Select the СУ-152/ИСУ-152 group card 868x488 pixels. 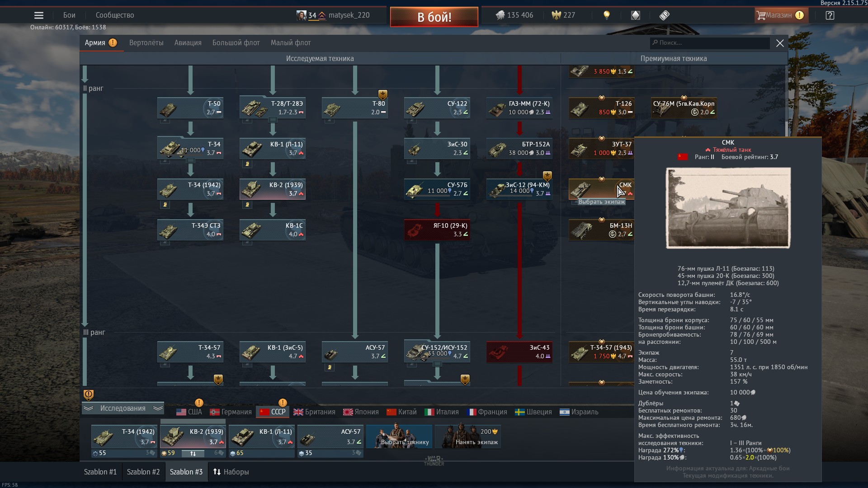(x=437, y=352)
